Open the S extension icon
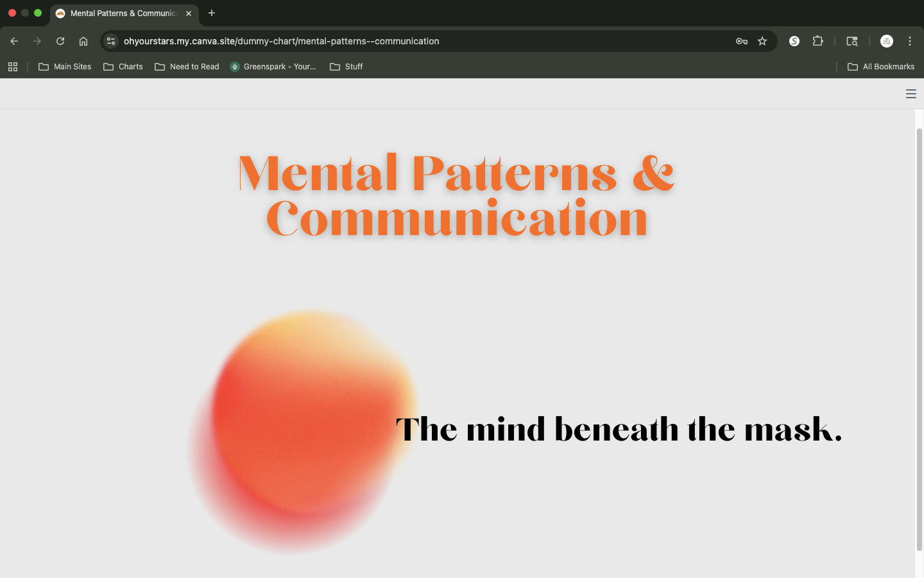This screenshot has width=924, height=578. (x=794, y=41)
